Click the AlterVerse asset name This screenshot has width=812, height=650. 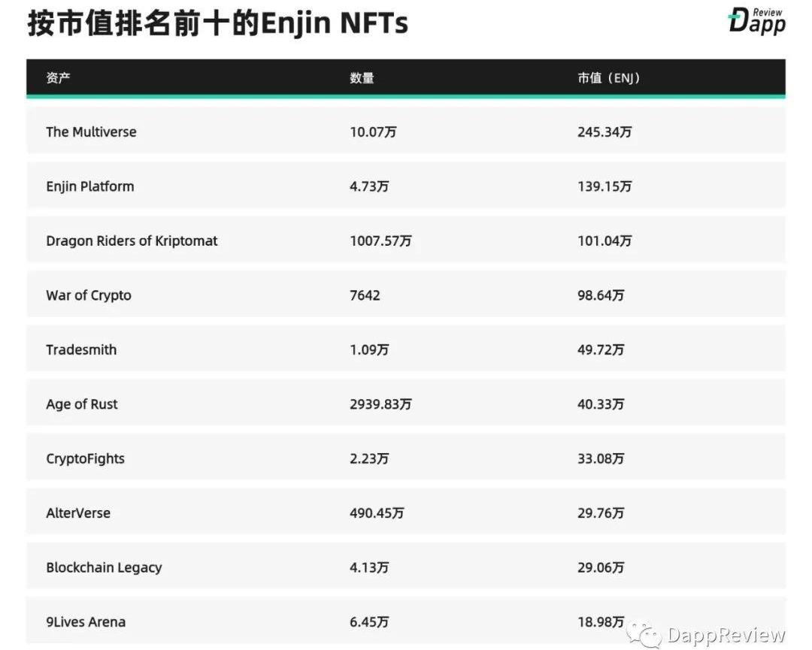(x=78, y=513)
